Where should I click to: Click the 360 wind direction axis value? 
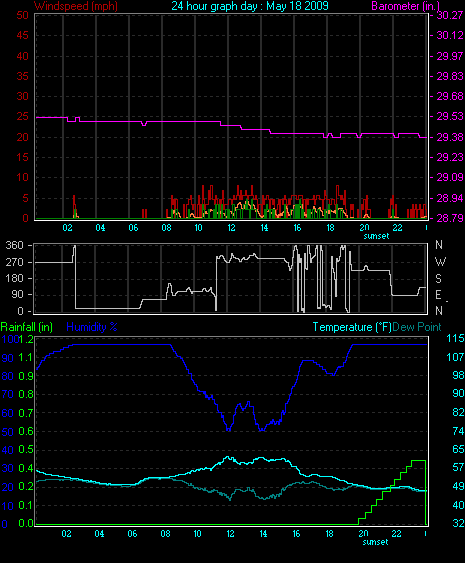(15, 245)
